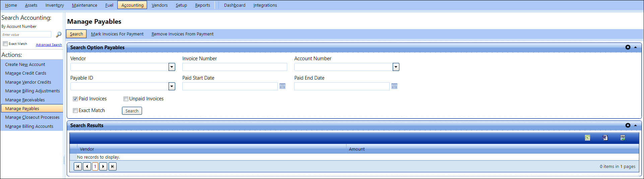
Task: Open the Vendor dropdown
Action: tap(172, 67)
